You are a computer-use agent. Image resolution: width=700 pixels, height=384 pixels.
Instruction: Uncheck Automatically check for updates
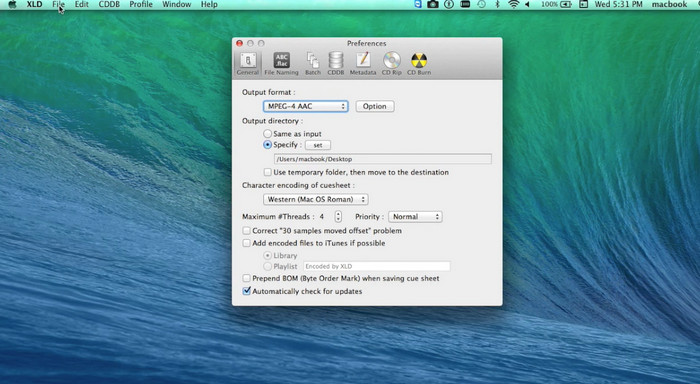pyautogui.click(x=247, y=291)
